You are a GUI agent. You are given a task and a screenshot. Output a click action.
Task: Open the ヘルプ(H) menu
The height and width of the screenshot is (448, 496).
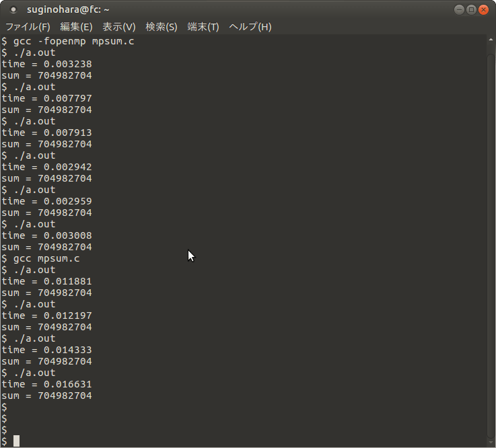(x=250, y=27)
